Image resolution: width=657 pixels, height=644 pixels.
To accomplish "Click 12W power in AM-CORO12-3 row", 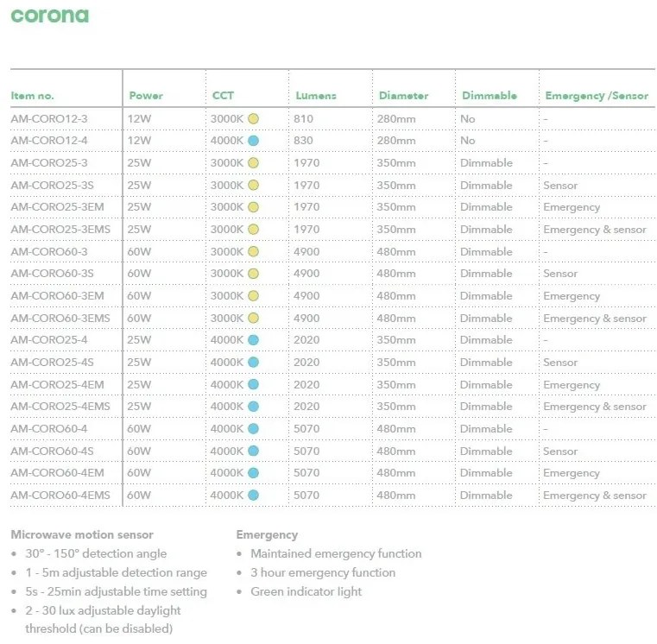I will (x=139, y=118).
